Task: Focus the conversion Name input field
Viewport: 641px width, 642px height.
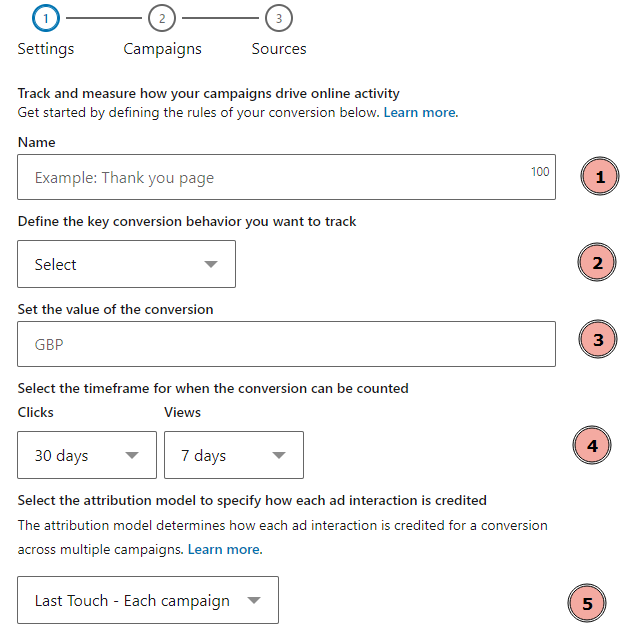Action: (x=287, y=177)
